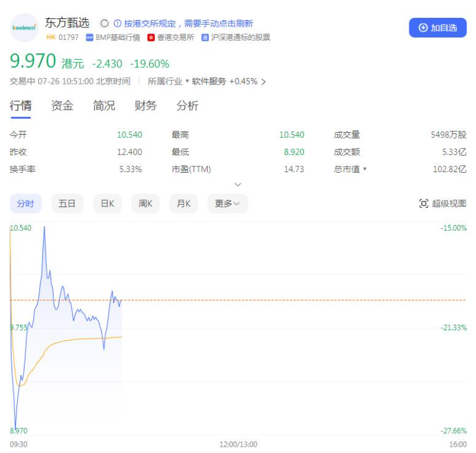Open 超级视图 full-screen chart
The width and height of the screenshot is (476, 453).
point(442,203)
